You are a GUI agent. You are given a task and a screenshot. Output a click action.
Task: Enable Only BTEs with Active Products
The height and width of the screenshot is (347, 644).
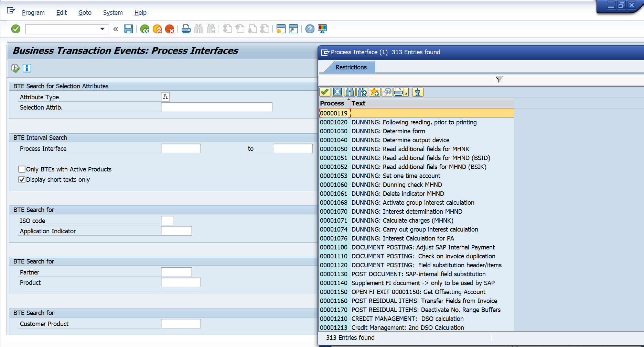(x=22, y=169)
